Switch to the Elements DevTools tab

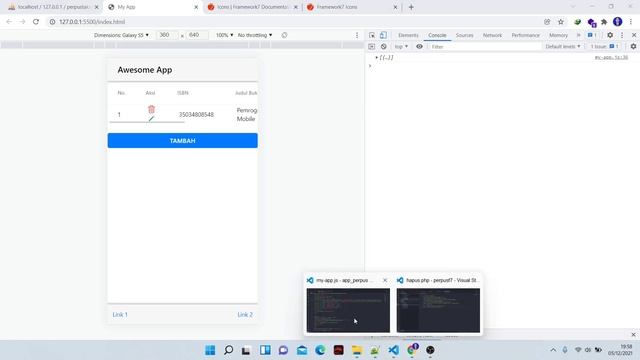point(408,35)
